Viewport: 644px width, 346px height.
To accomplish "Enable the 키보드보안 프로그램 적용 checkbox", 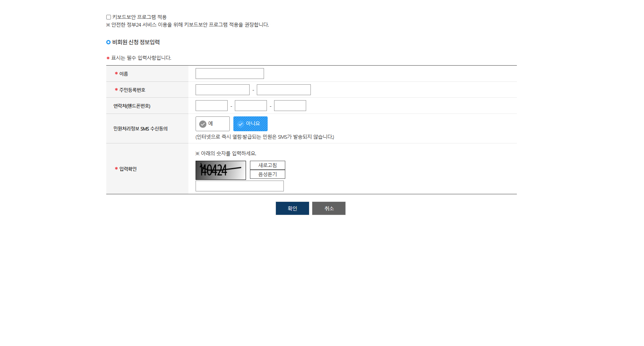I will coord(108,17).
